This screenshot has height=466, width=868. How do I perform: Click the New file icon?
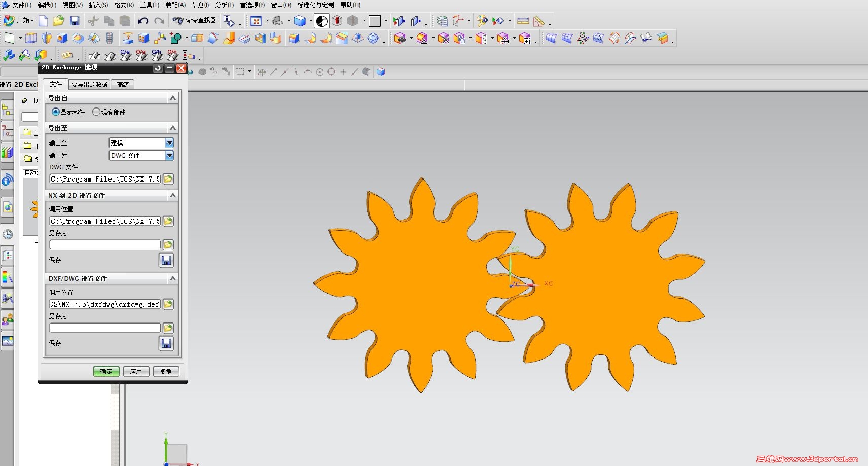point(44,21)
